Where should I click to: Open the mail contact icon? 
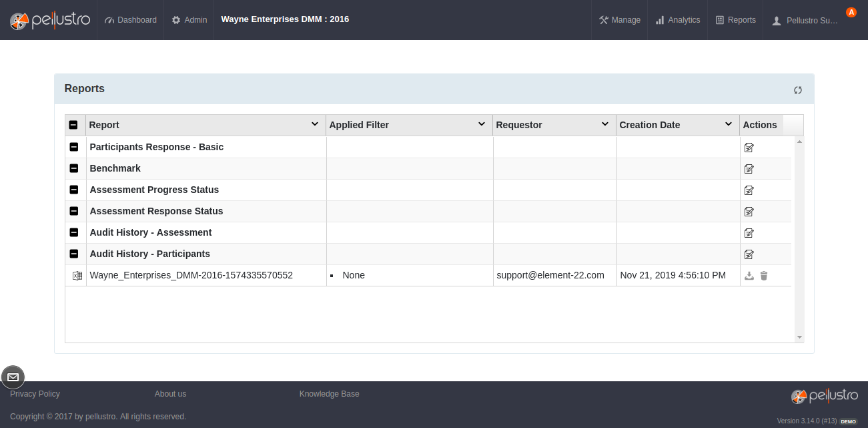point(13,377)
